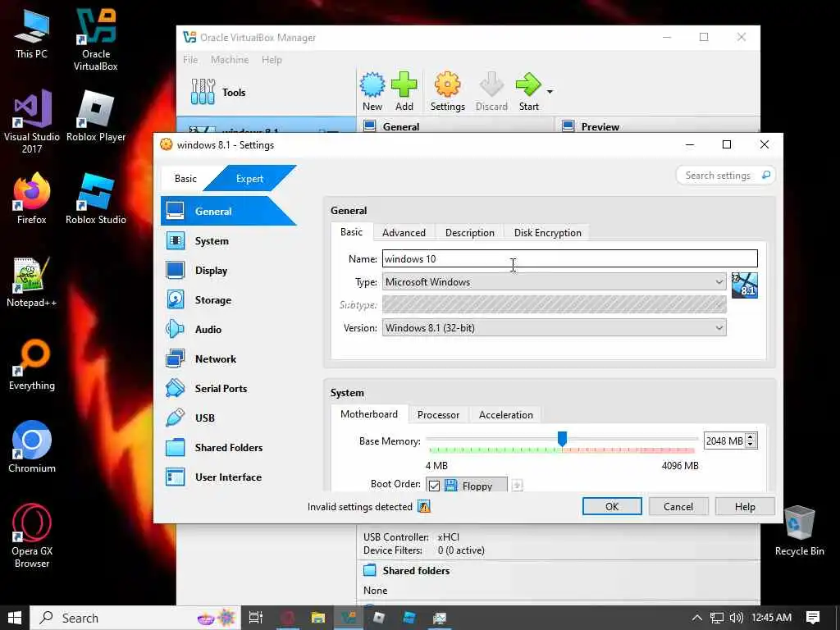840x630 pixels.
Task: Select the Processor tab
Action: point(438,414)
